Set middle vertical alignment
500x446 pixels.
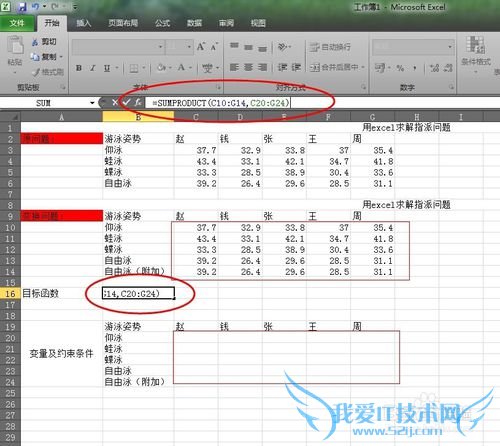click(249, 47)
